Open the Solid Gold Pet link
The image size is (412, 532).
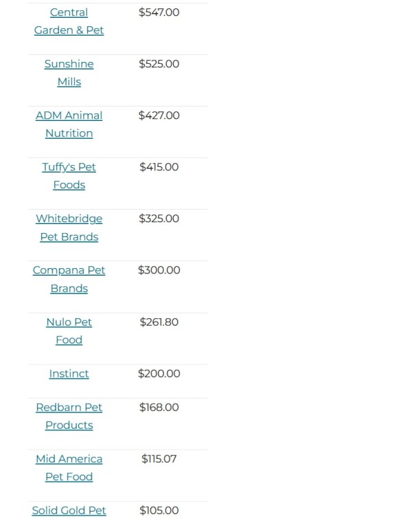(x=69, y=510)
